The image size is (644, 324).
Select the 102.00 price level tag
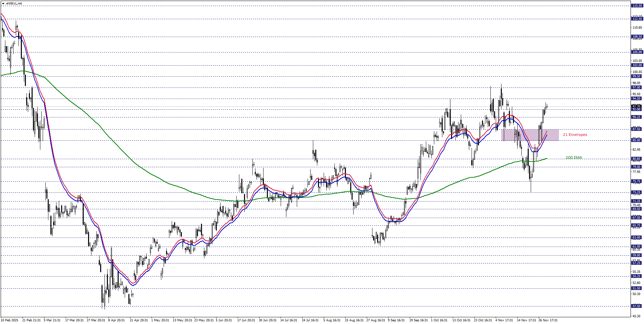tap(637, 65)
